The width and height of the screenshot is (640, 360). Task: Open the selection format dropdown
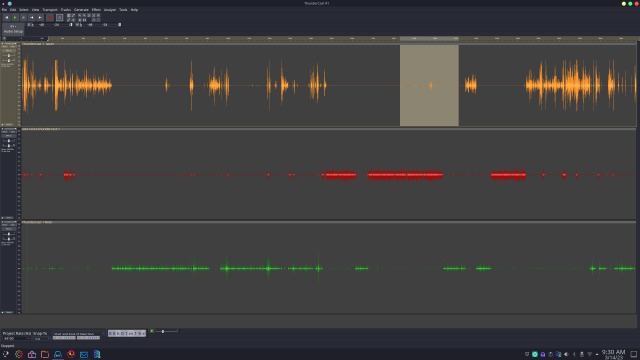coord(78,333)
